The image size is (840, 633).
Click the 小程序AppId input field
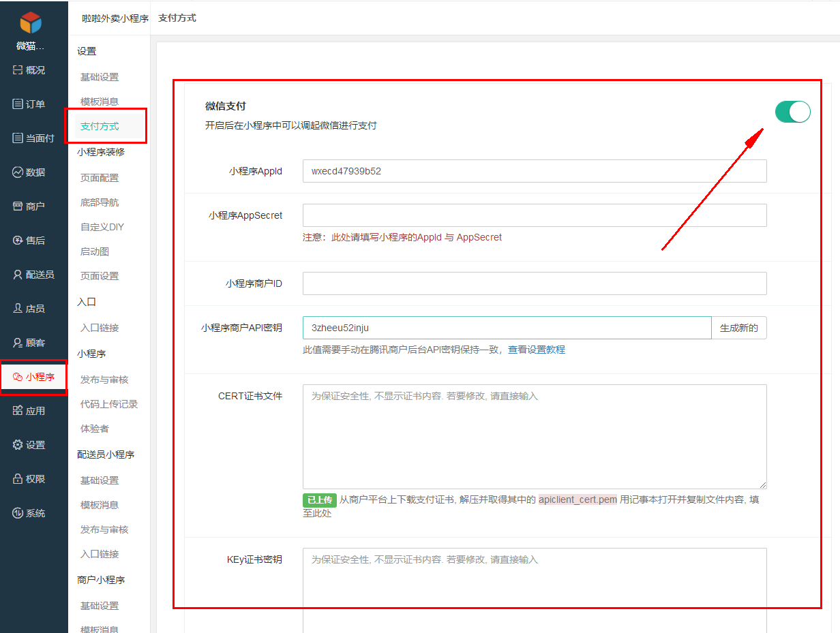click(535, 171)
